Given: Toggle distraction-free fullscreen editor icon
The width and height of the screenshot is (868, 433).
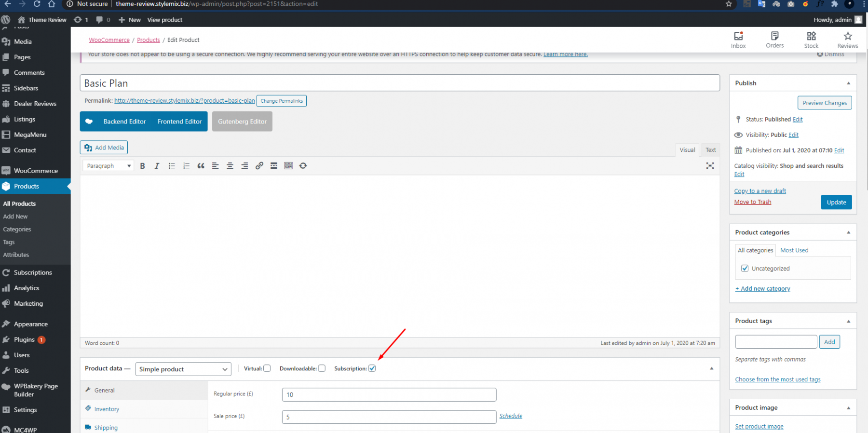Looking at the screenshot, I should pos(710,166).
